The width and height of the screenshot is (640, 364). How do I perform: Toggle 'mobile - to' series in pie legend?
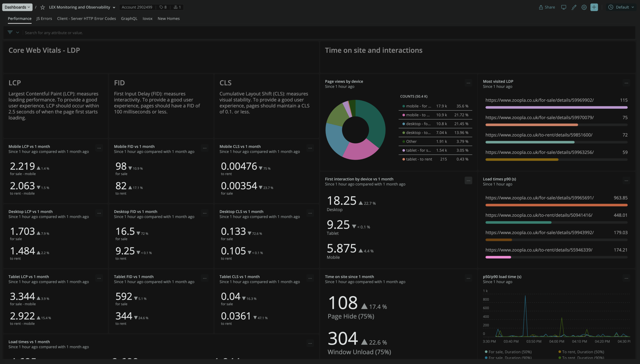click(x=417, y=115)
